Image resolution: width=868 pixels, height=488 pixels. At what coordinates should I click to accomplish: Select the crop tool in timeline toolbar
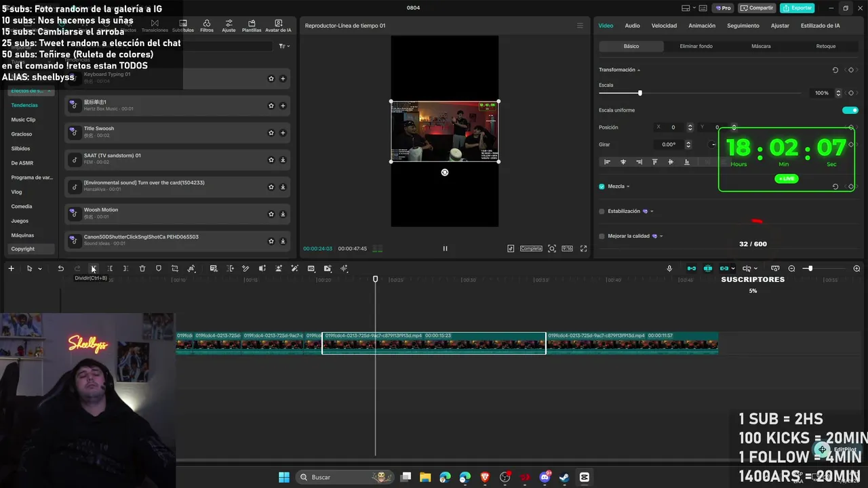click(175, 268)
